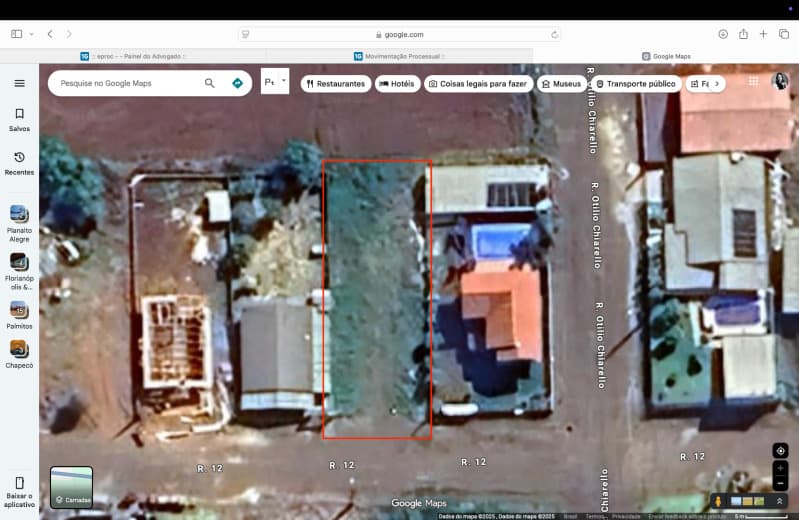799x520 pixels.
Task: Switch to the Movimentação Processual tab
Action: [x=400, y=56]
